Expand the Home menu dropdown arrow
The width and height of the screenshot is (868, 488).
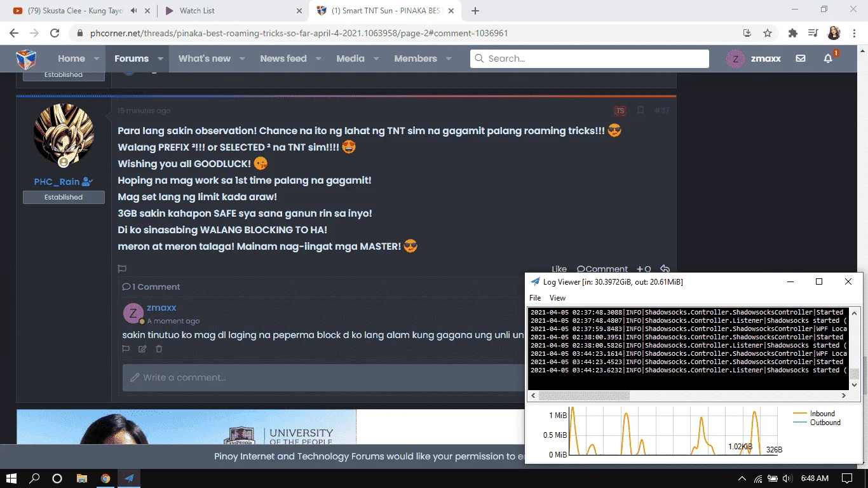click(97, 58)
